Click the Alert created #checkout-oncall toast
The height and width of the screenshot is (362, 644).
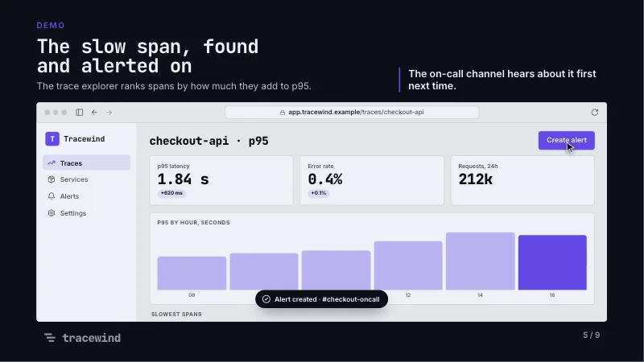[x=321, y=299]
